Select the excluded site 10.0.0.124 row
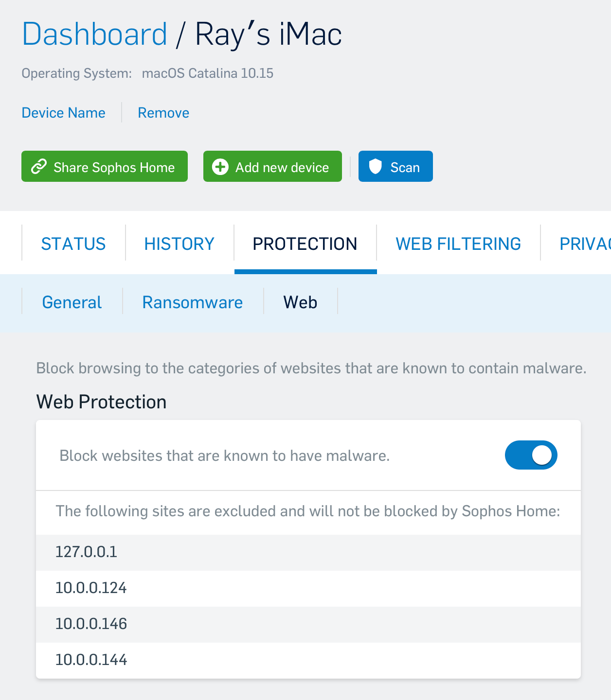Screen dimensions: 611x700 coord(308,588)
